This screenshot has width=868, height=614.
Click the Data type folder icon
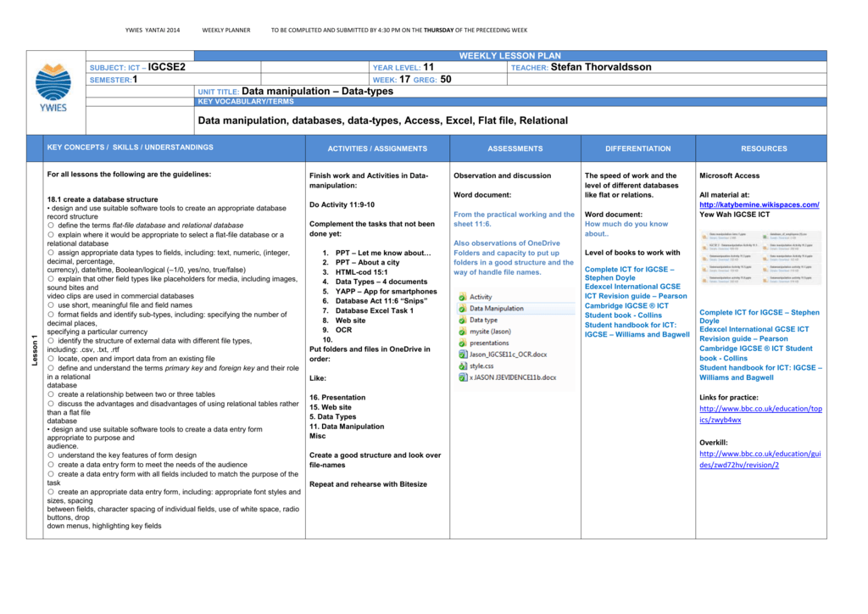462,321
